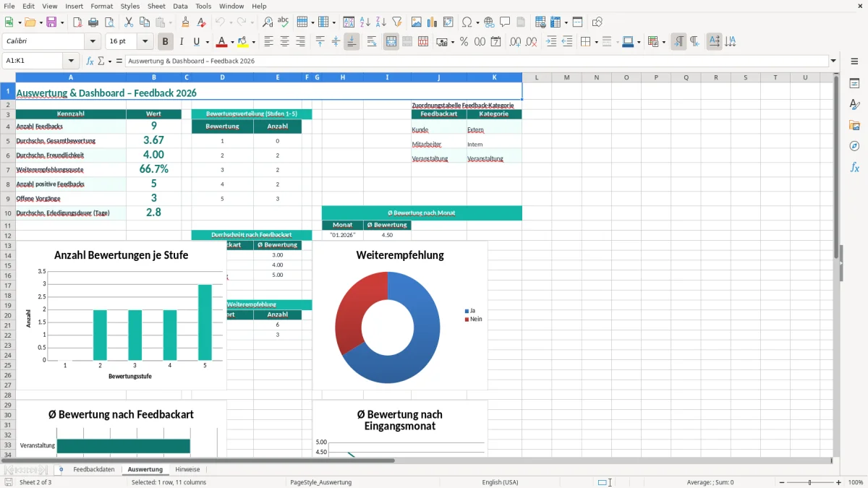Expand font color dropdown arrow
The width and height of the screenshot is (868, 488).
tap(233, 42)
